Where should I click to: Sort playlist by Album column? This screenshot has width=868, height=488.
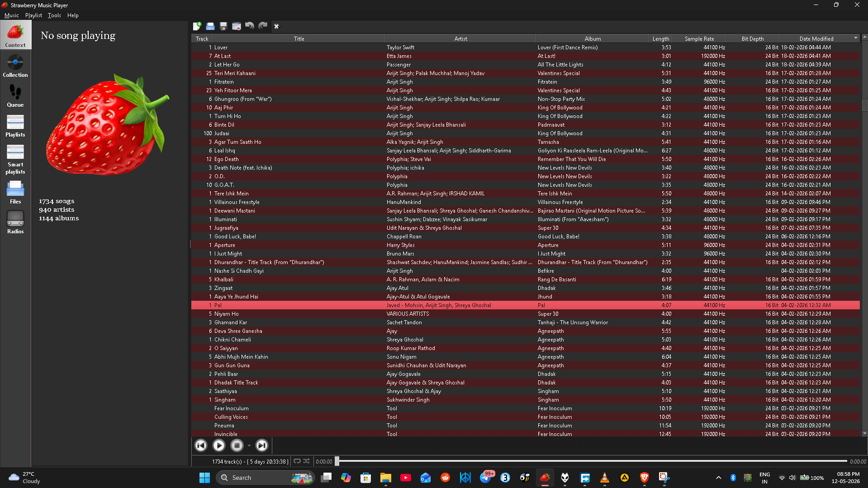(x=593, y=39)
